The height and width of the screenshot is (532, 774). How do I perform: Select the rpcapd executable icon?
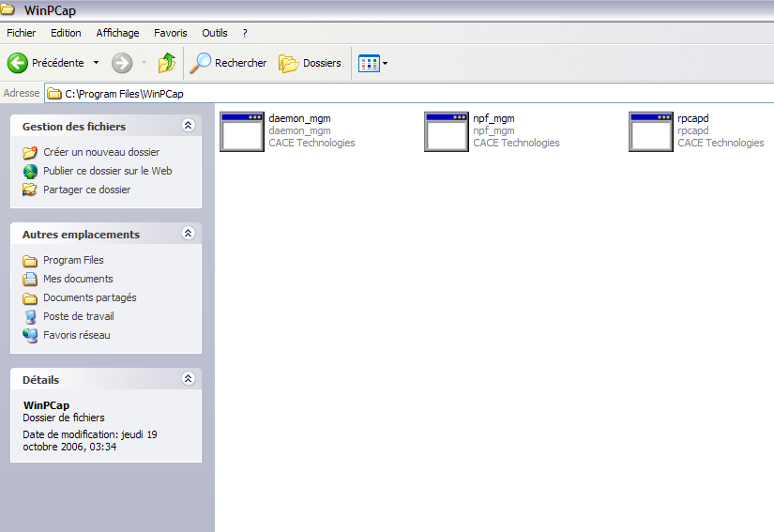(650, 131)
